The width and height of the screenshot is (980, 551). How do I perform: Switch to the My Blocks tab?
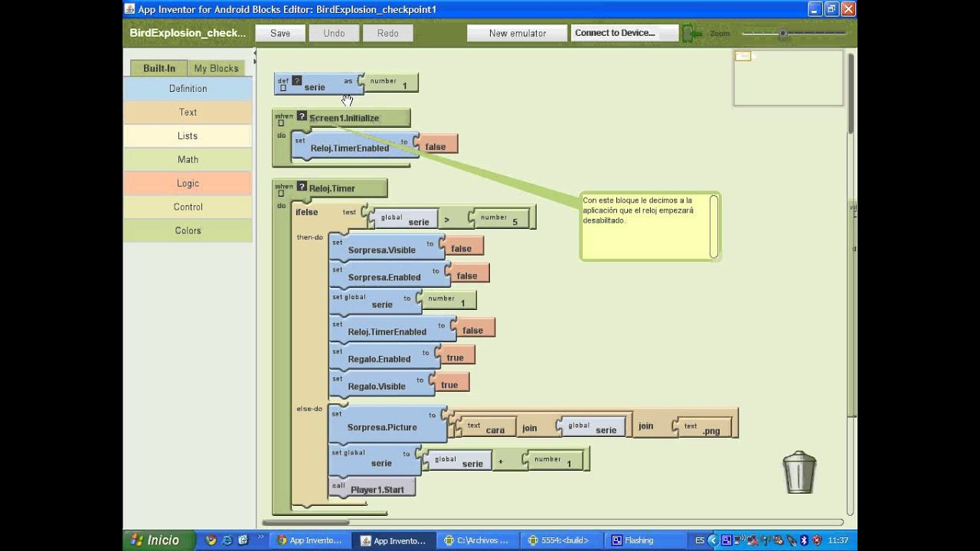[x=217, y=68]
